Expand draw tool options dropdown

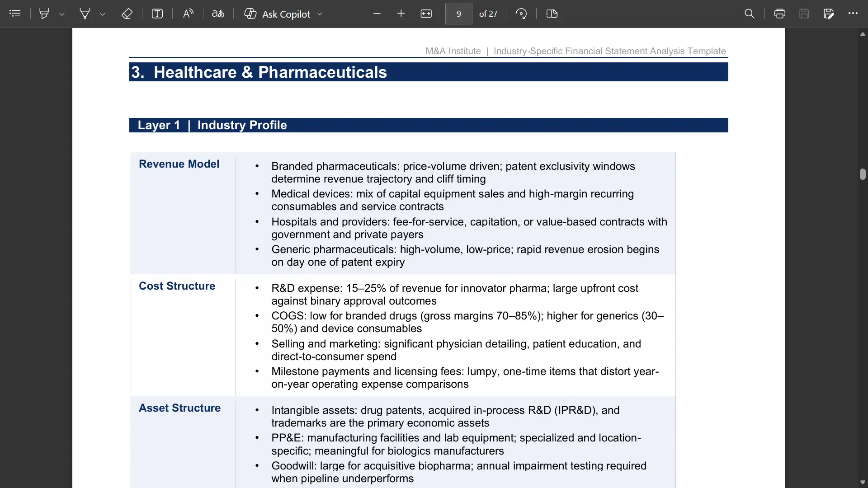click(x=103, y=14)
